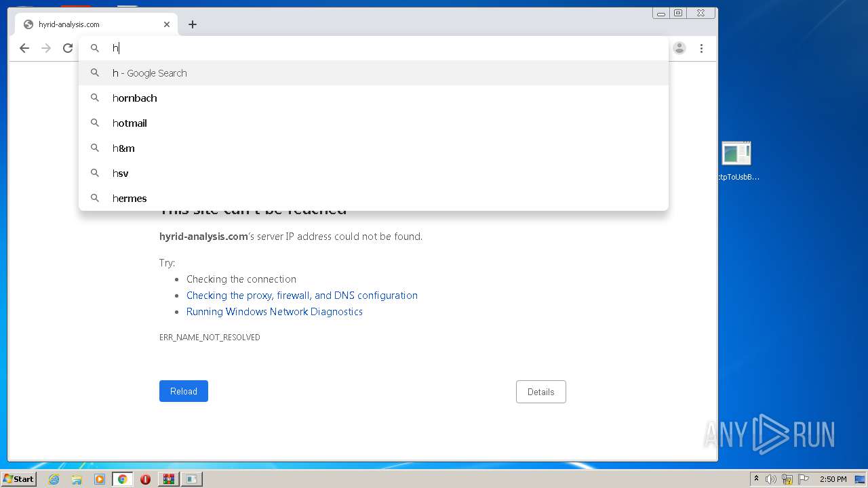Open 'Running Windows Network Diagnostics' link
The image size is (868, 488).
(x=275, y=312)
